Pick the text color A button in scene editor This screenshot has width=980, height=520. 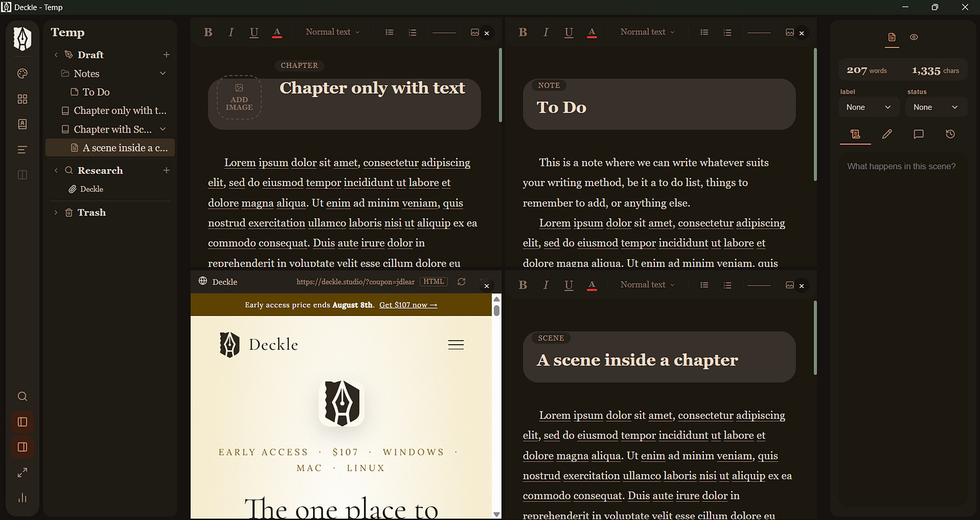(x=592, y=285)
